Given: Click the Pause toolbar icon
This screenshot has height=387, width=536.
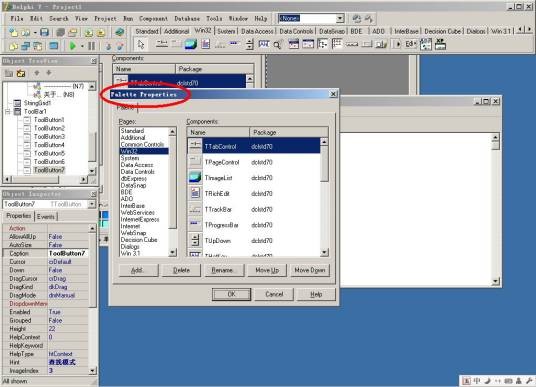Looking at the screenshot, I should (x=91, y=45).
